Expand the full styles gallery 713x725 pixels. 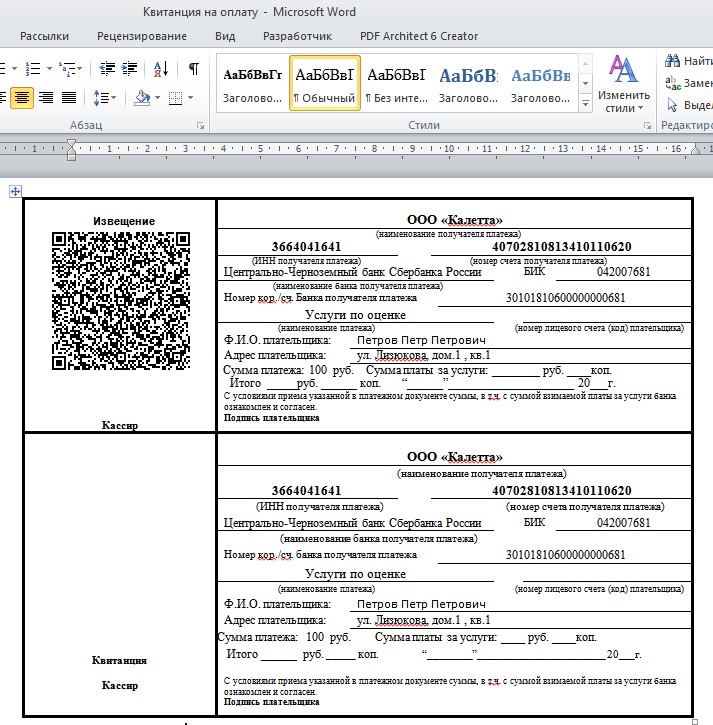point(585,103)
